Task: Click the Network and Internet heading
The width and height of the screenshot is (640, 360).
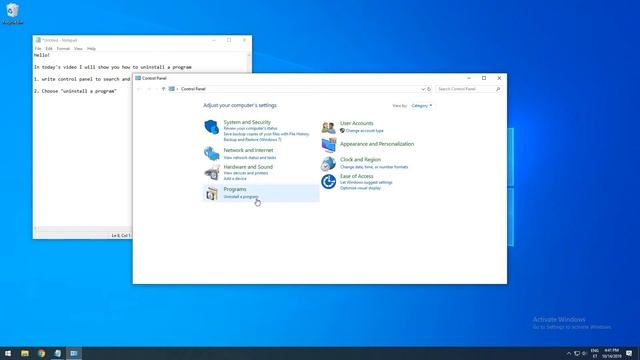Action: point(248,150)
